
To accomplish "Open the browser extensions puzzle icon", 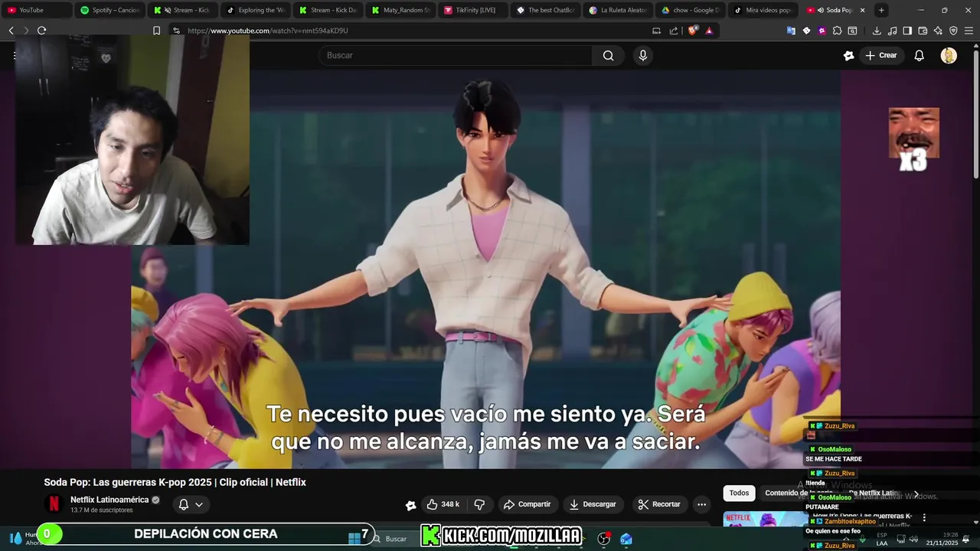I will [x=837, y=31].
